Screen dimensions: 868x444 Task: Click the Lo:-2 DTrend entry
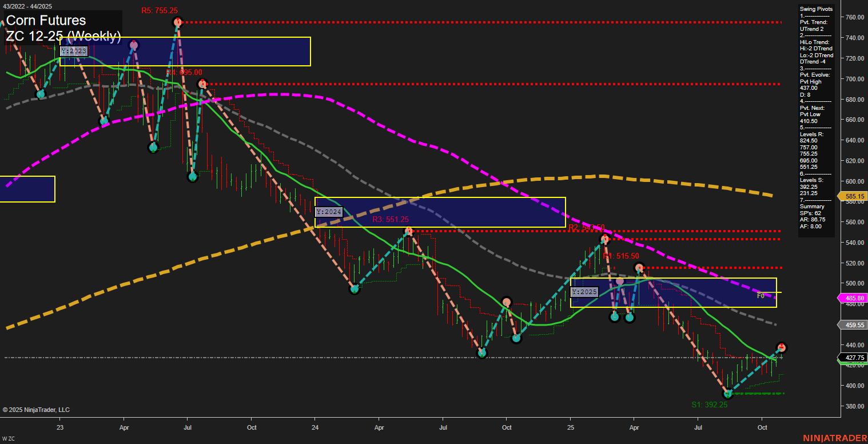(x=817, y=55)
